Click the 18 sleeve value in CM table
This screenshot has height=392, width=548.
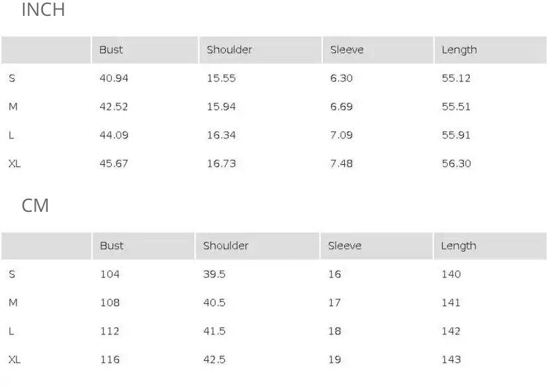(335, 331)
